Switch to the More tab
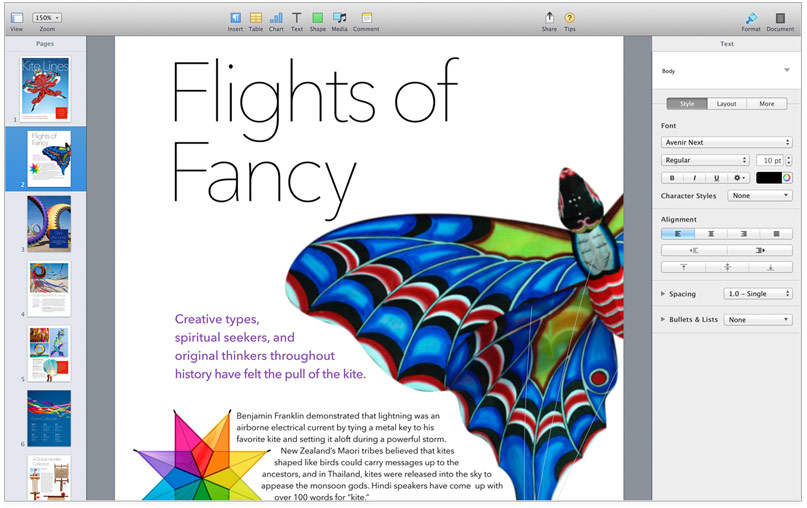 (x=766, y=103)
